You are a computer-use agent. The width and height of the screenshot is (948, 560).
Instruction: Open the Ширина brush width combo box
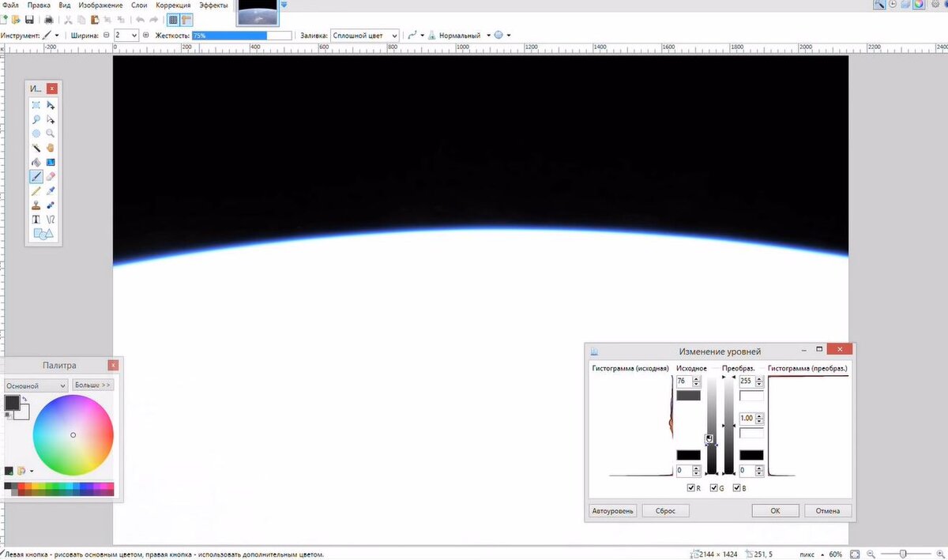[126, 36]
